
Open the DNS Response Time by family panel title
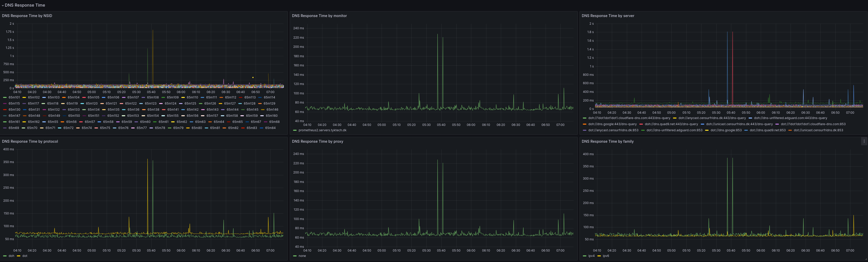[x=608, y=141]
